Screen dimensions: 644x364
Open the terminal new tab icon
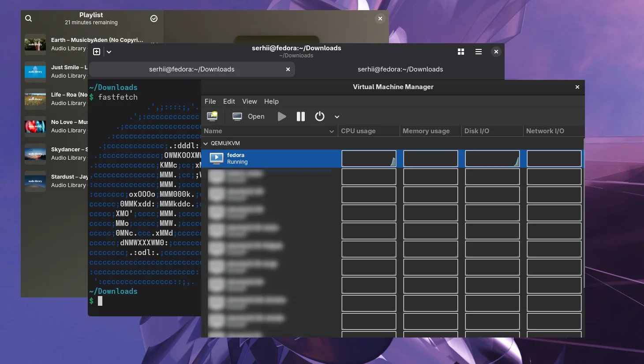(97, 52)
